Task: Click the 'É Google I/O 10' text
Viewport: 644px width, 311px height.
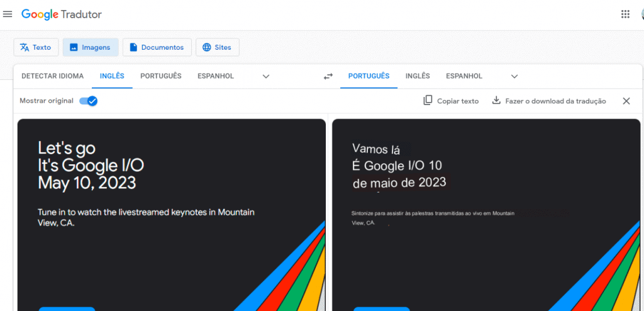Action: click(x=397, y=166)
